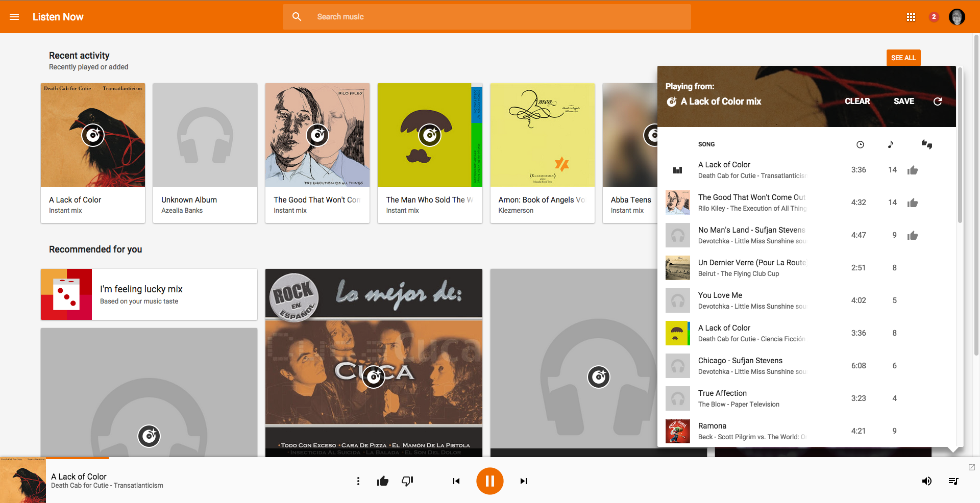Viewport: 980px width, 503px height.
Task: Play I'm feeling lucky mix
Action: pyautogui.click(x=149, y=294)
